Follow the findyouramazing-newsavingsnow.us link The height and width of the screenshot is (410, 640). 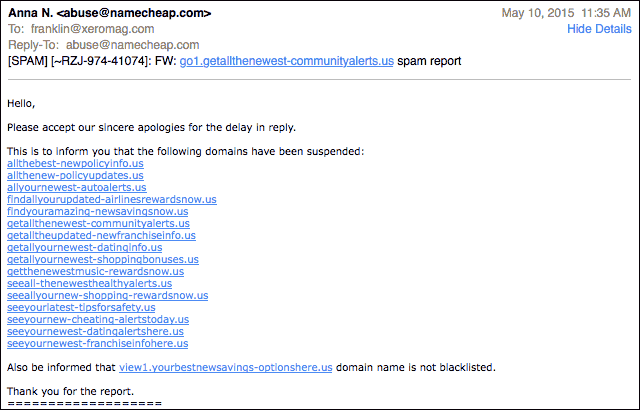(x=98, y=211)
